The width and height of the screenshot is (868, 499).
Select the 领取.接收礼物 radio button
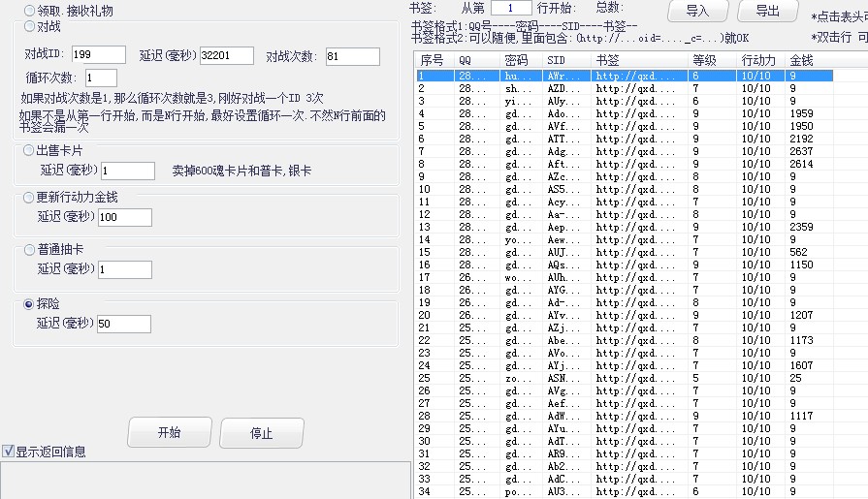(x=29, y=11)
